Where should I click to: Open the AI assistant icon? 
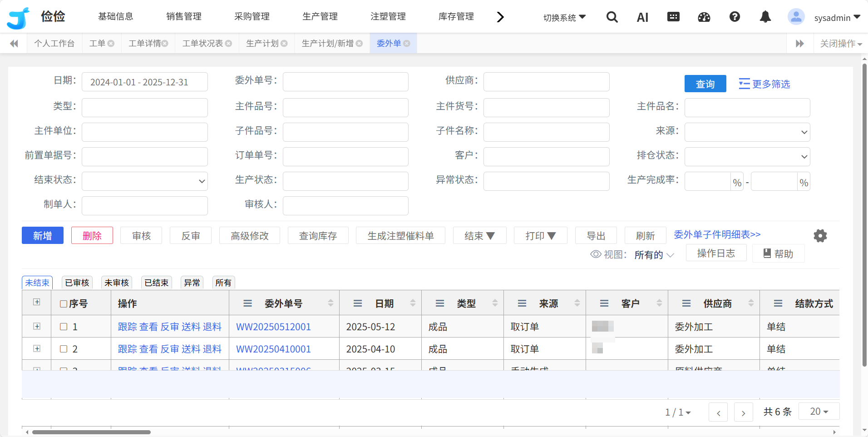pyautogui.click(x=642, y=18)
